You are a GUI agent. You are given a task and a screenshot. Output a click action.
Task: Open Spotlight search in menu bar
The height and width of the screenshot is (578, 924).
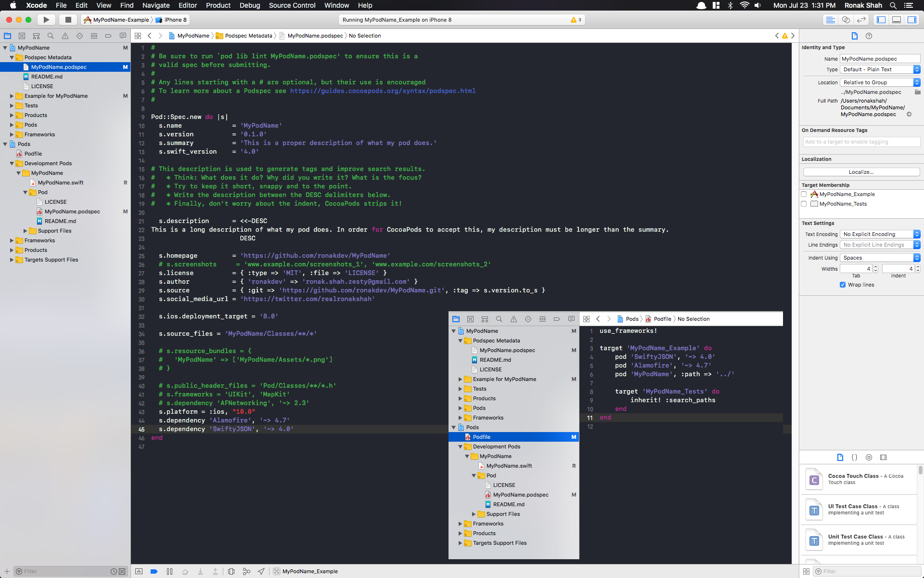[x=893, y=5]
